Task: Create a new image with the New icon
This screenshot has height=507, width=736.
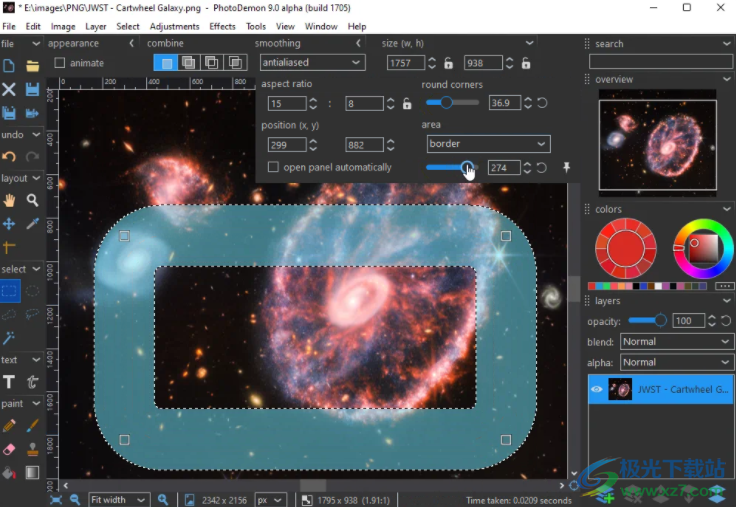Action: coord(9,66)
